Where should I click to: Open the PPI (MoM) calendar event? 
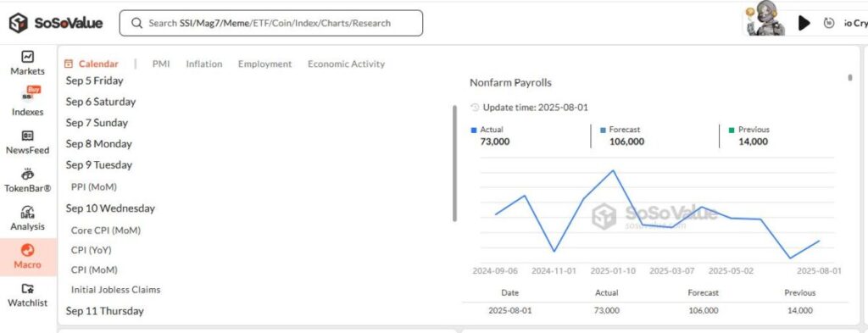pyautogui.click(x=94, y=187)
